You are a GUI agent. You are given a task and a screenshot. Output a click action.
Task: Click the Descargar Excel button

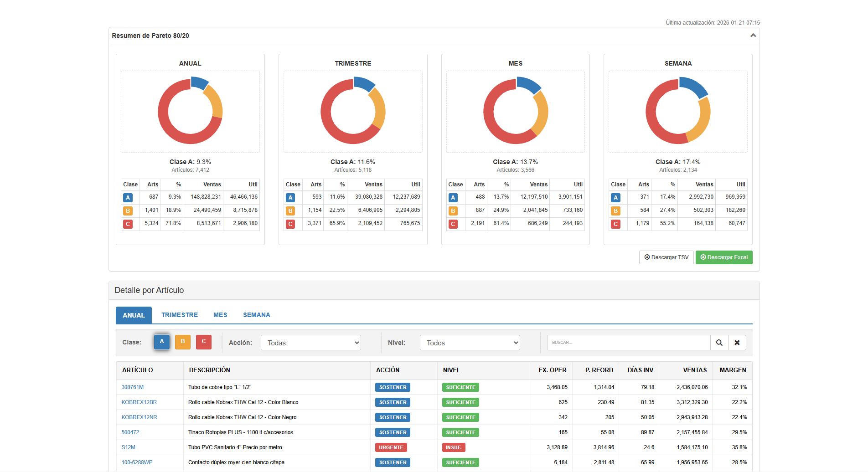coord(724,257)
